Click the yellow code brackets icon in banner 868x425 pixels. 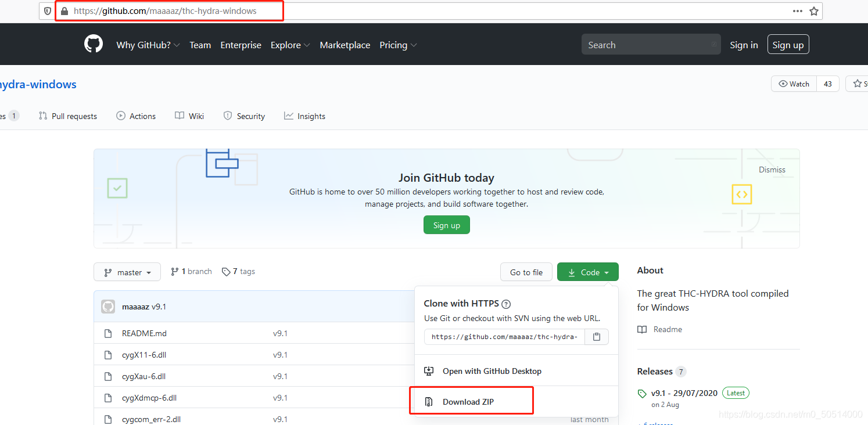click(x=741, y=195)
